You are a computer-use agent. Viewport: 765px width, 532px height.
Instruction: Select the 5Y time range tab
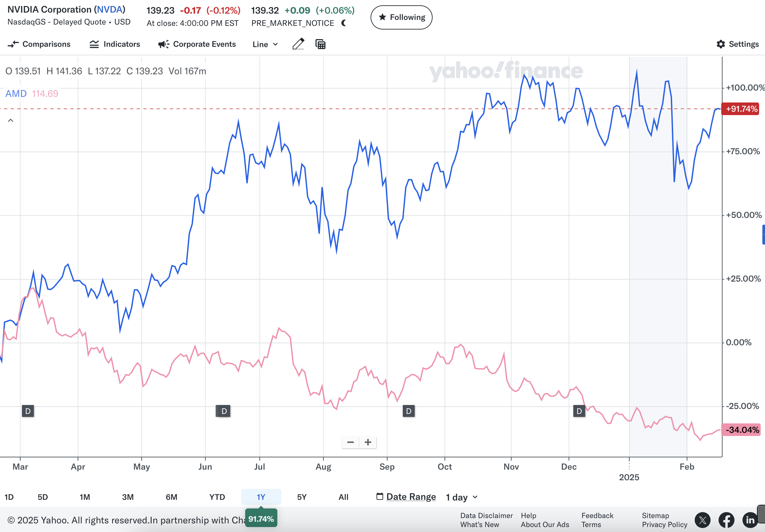(302, 497)
